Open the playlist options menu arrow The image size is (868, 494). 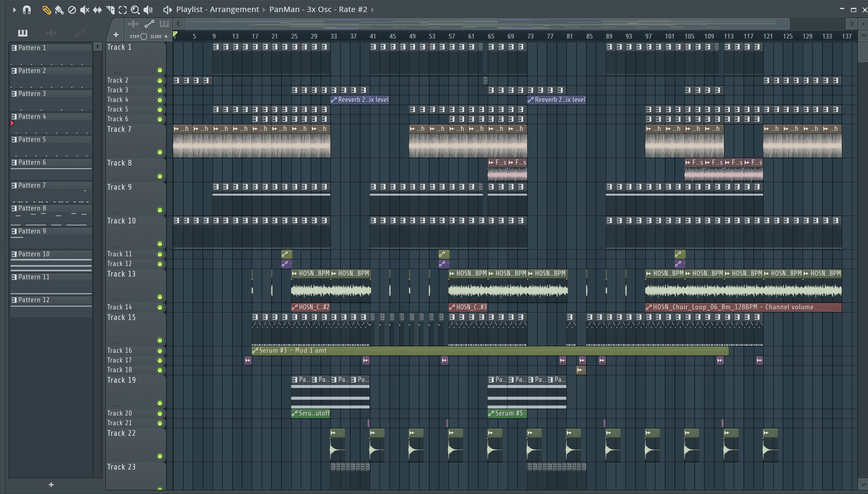(x=14, y=10)
